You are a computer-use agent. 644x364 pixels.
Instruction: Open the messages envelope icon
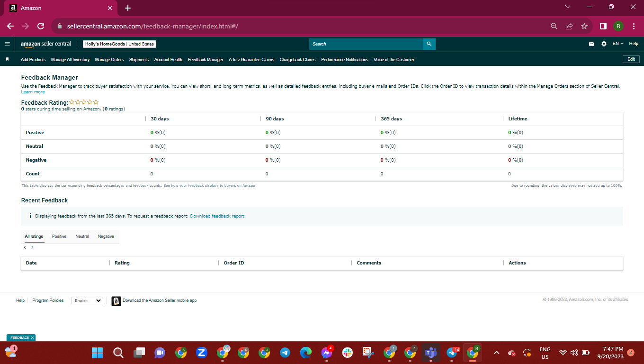click(591, 44)
